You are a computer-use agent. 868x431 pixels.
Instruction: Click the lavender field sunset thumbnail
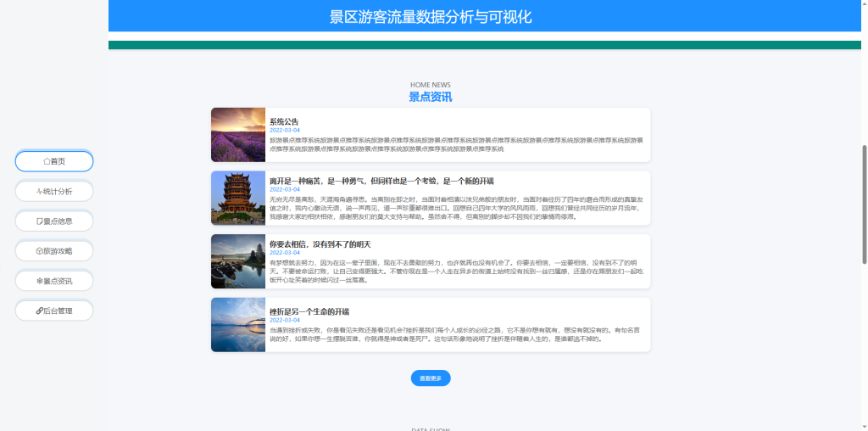click(x=238, y=135)
